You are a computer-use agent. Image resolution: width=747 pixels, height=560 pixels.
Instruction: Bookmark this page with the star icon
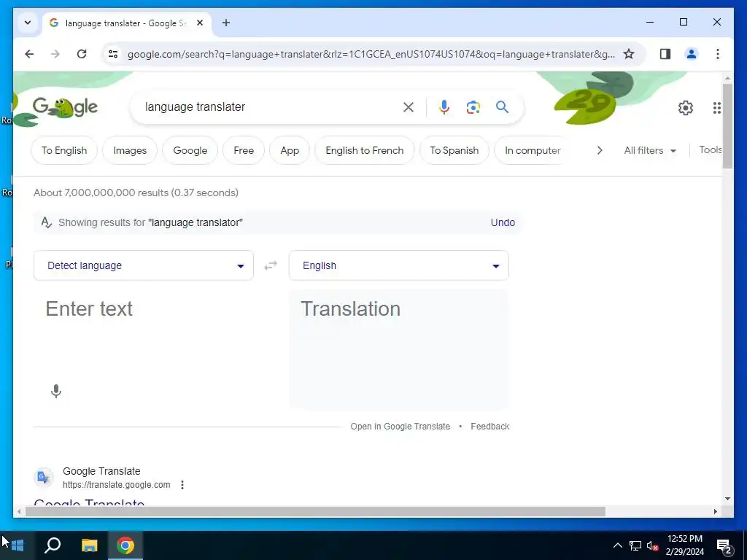(629, 54)
